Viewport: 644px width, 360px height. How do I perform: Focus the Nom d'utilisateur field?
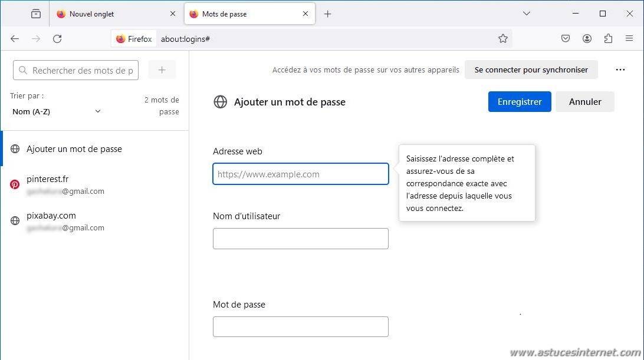300,239
